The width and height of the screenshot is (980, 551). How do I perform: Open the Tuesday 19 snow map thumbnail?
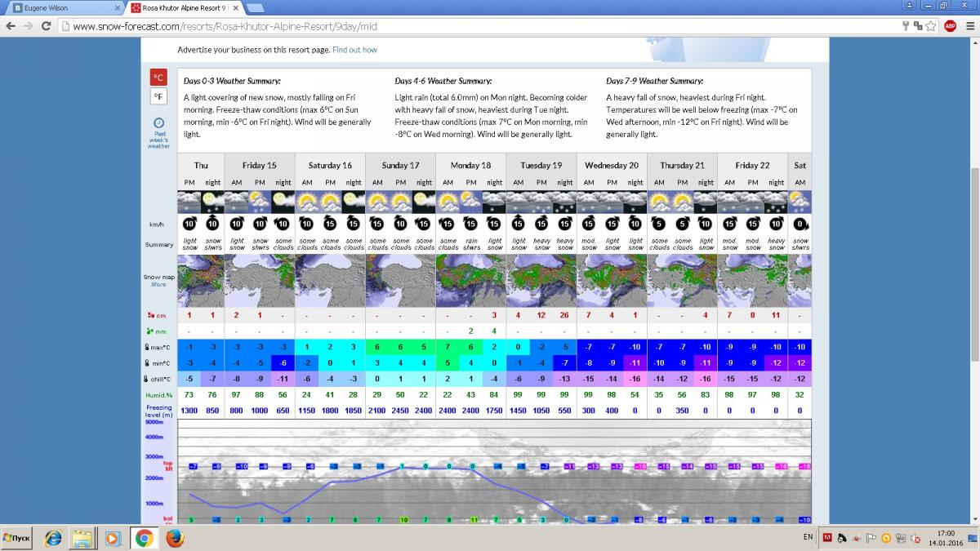click(541, 282)
